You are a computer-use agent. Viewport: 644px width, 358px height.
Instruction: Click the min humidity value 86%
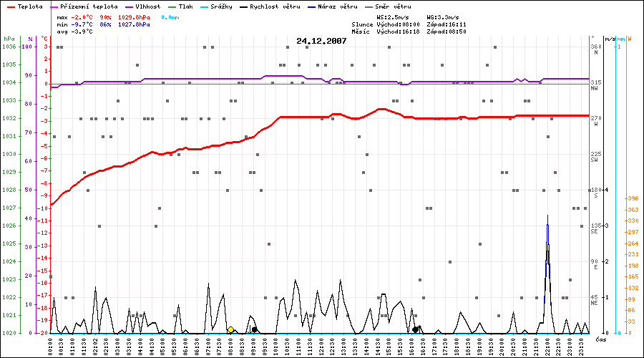tap(106, 24)
